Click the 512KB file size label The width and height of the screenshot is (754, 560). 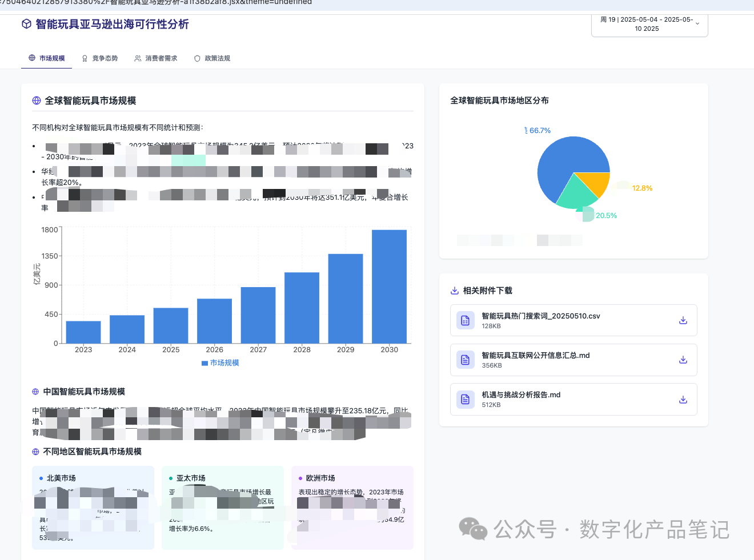(491, 405)
